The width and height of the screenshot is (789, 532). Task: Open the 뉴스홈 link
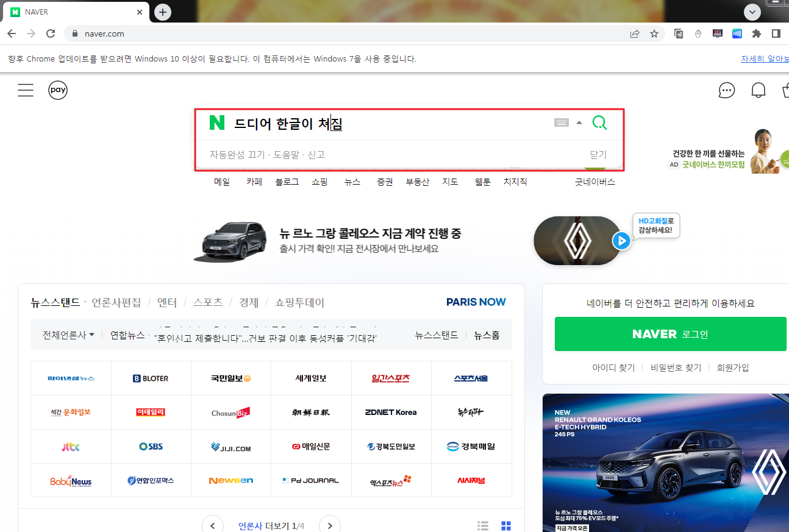[x=487, y=335]
